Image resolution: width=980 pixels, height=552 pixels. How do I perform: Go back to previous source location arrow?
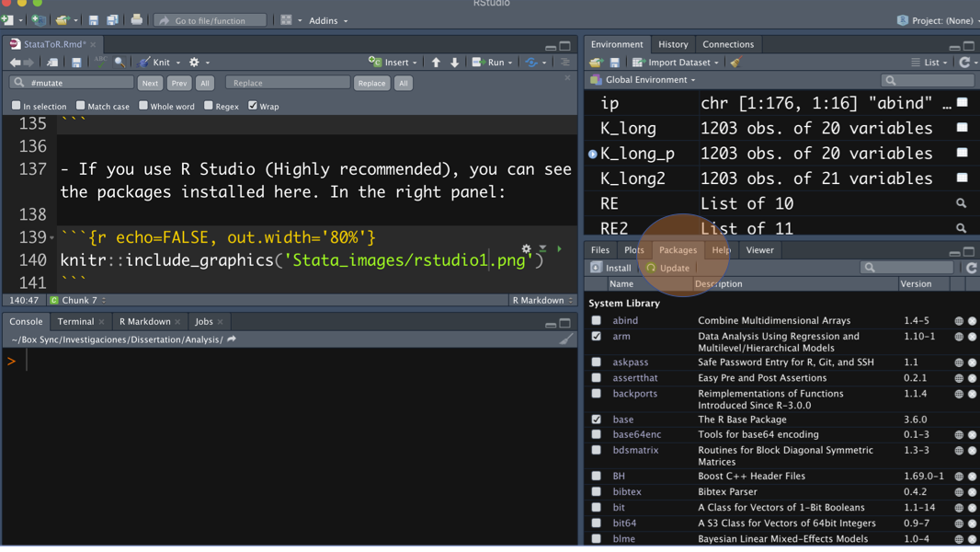coord(15,63)
